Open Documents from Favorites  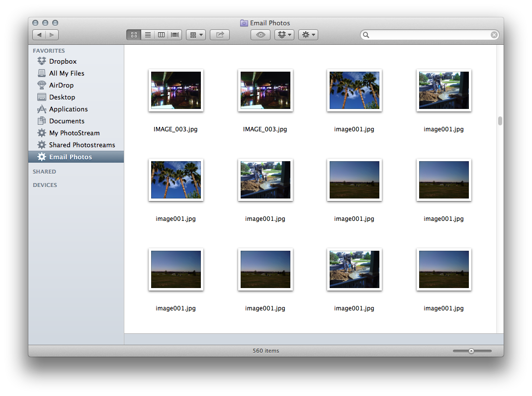pos(76,121)
